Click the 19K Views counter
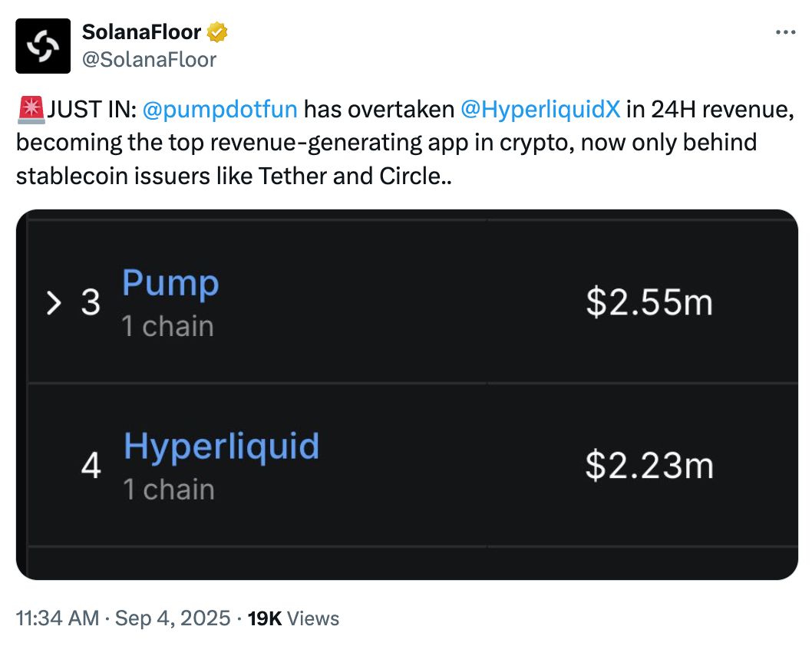The width and height of the screenshot is (812, 646). click(293, 618)
